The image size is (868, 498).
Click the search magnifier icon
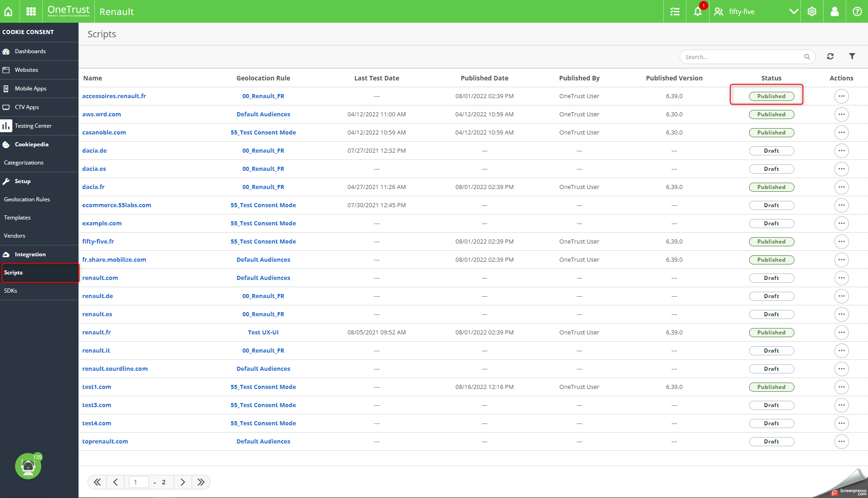pyautogui.click(x=807, y=57)
